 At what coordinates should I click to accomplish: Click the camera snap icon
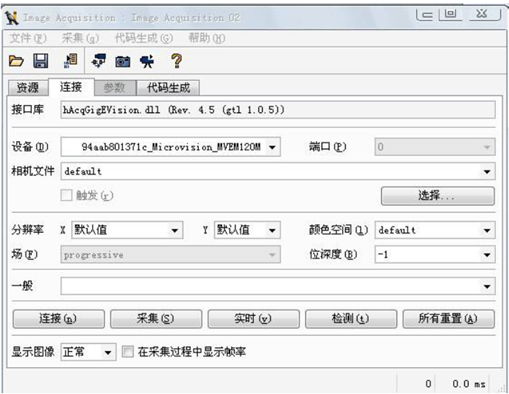[123, 62]
